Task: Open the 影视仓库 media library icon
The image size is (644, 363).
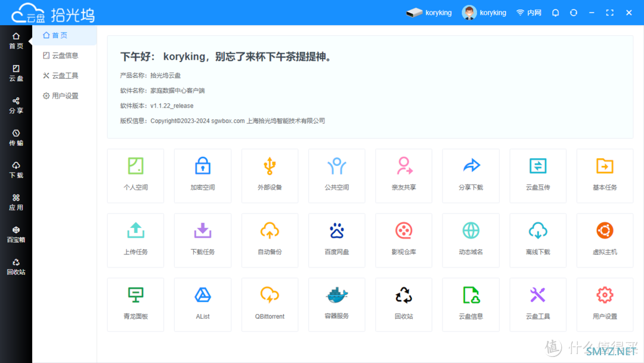Action: [404, 230]
